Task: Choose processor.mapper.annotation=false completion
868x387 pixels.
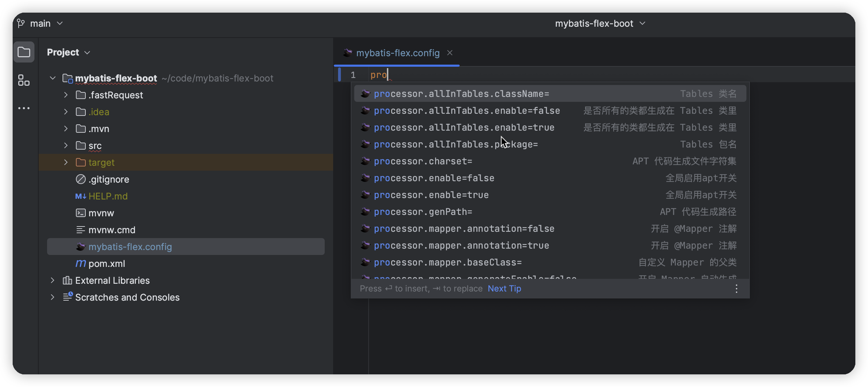Action: pos(550,229)
